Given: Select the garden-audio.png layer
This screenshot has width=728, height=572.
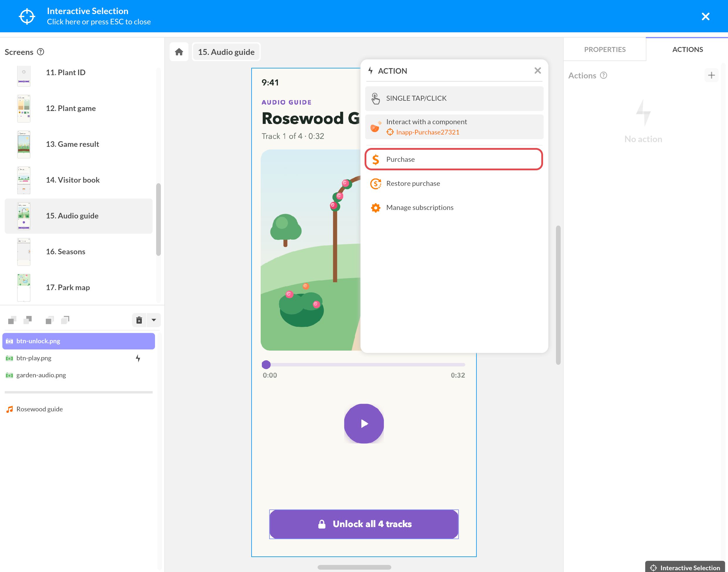Looking at the screenshot, I should [x=79, y=376].
